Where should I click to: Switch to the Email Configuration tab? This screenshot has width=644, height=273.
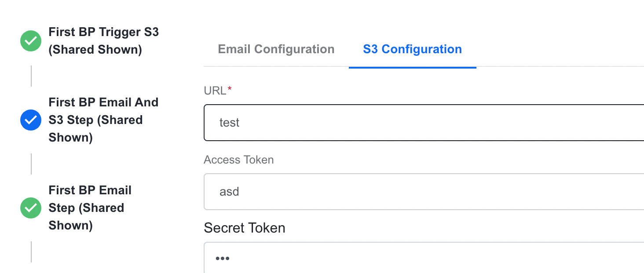(x=276, y=49)
